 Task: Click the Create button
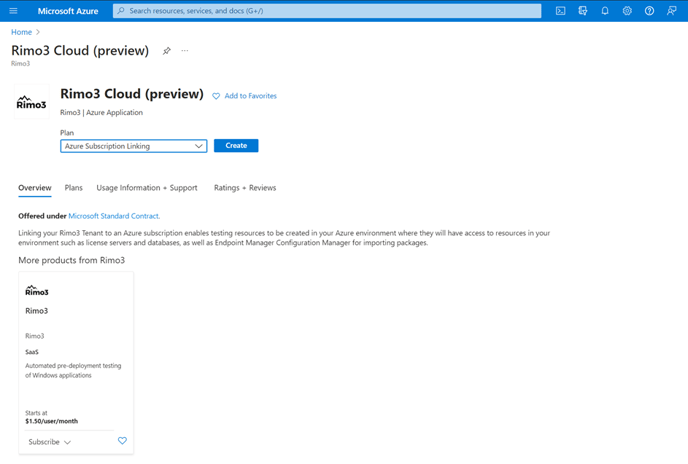click(x=236, y=146)
